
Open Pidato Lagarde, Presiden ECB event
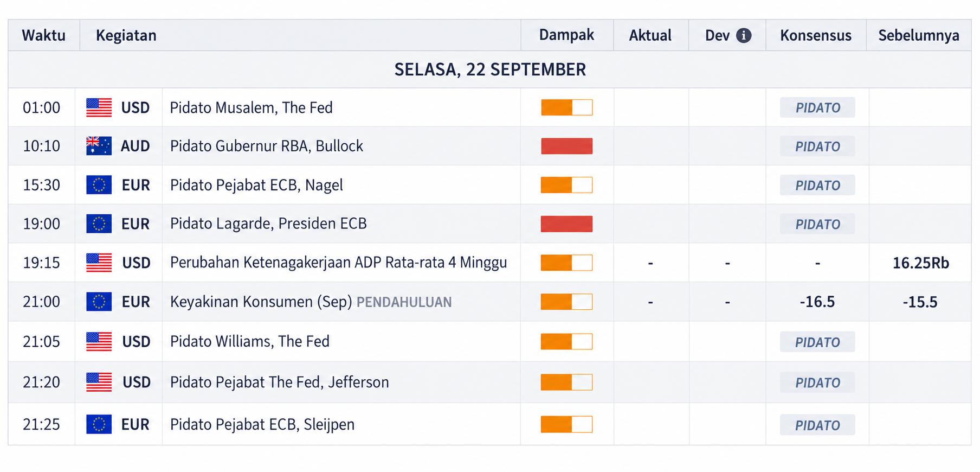[268, 224]
